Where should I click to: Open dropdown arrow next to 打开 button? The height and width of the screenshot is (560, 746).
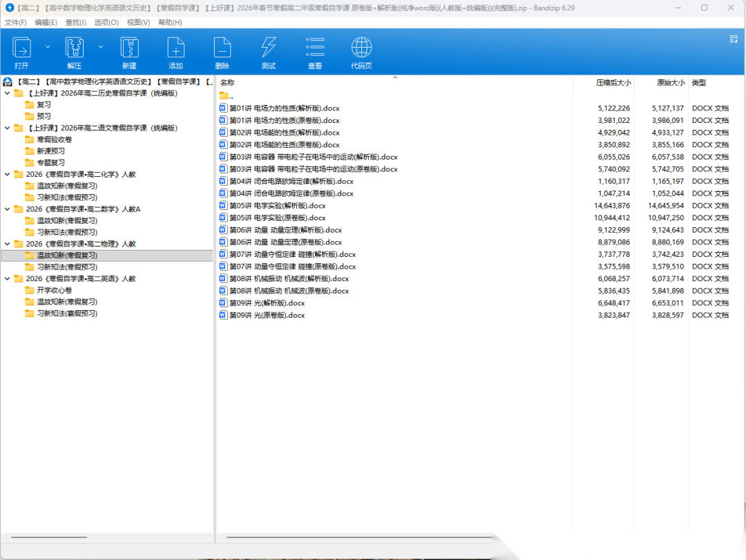tap(48, 47)
